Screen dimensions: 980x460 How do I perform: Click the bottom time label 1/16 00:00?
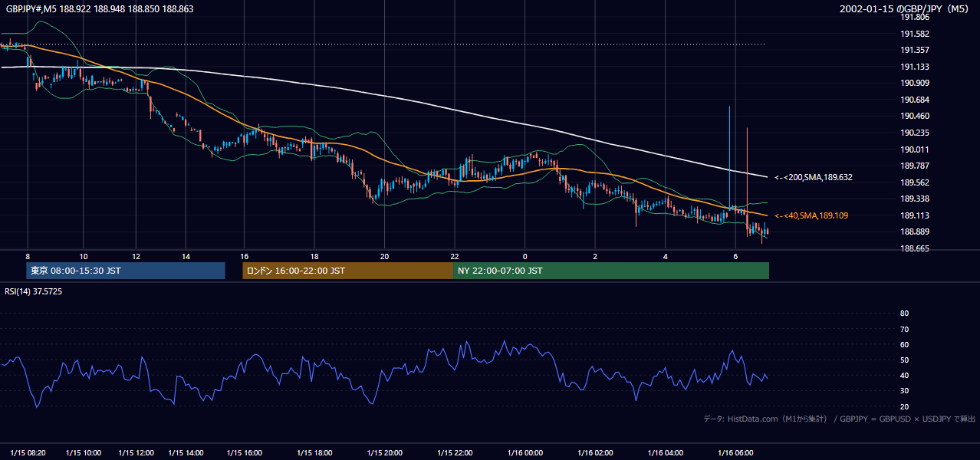click(x=525, y=453)
